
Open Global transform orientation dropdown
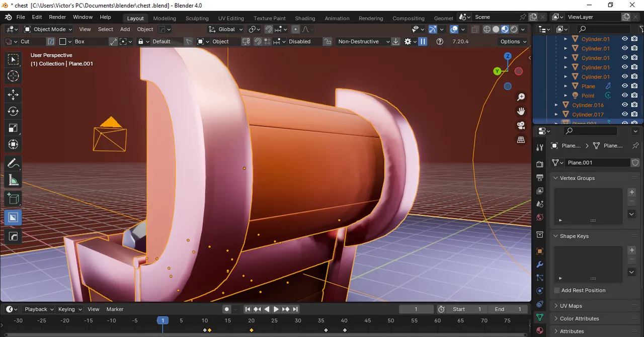tap(226, 29)
